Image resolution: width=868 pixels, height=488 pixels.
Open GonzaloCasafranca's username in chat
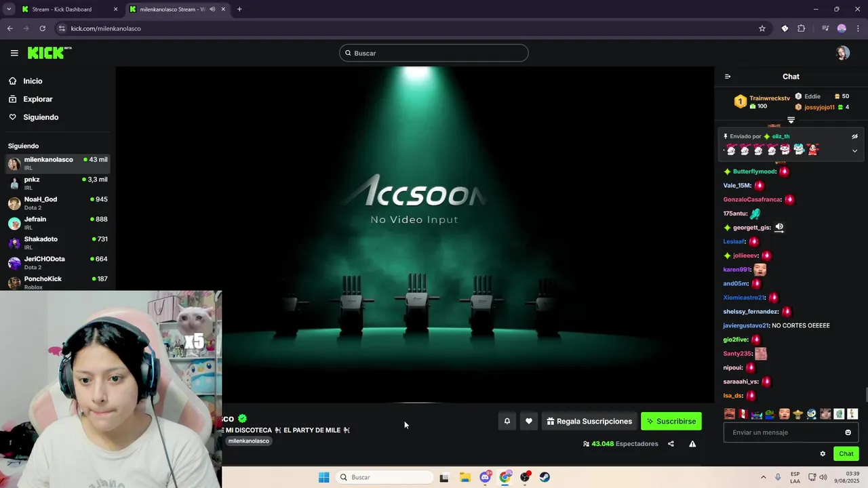752,199
